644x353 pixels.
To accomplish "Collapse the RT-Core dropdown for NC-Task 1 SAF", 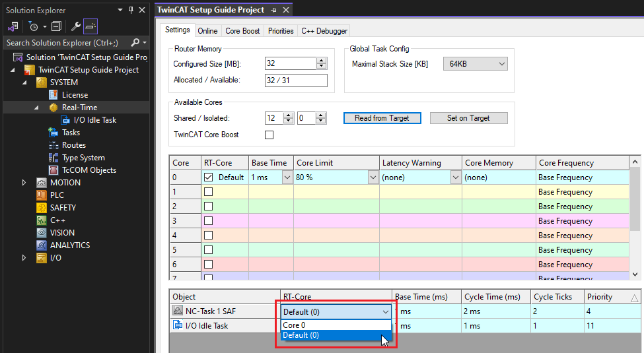I will pos(385,312).
